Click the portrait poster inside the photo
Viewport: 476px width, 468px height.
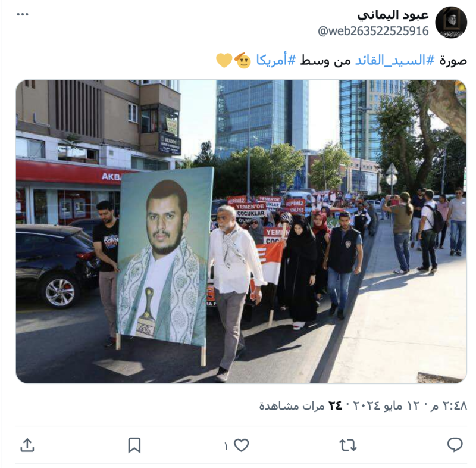(164, 257)
